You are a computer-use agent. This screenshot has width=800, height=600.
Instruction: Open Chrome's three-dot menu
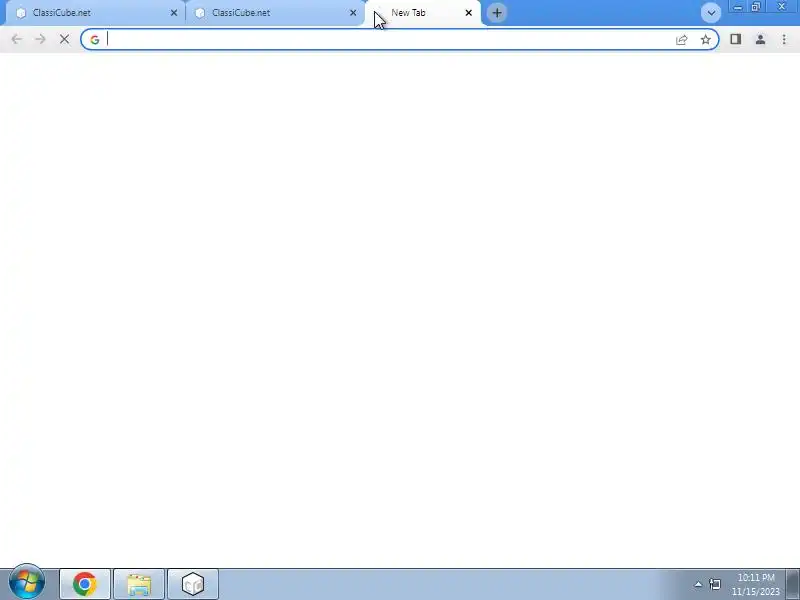[784, 39]
